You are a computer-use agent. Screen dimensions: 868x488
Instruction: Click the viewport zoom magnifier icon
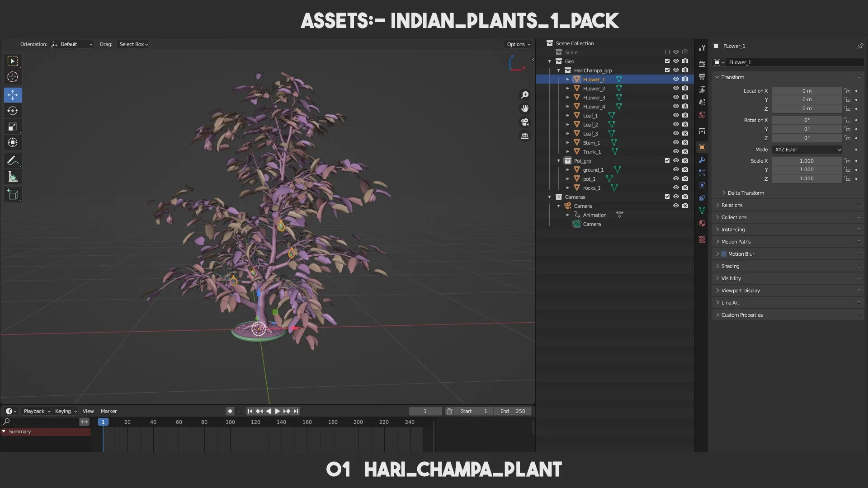pyautogui.click(x=525, y=95)
